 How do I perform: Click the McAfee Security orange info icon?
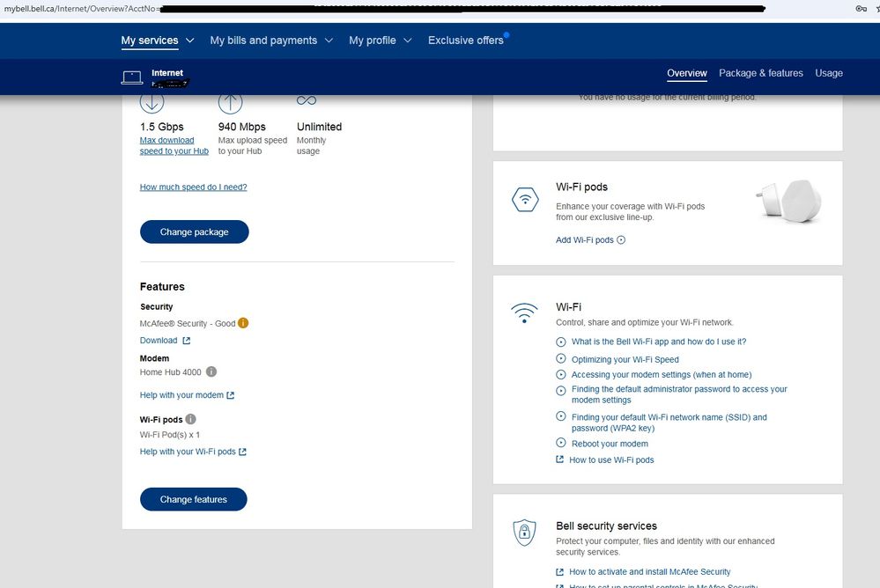tap(243, 323)
